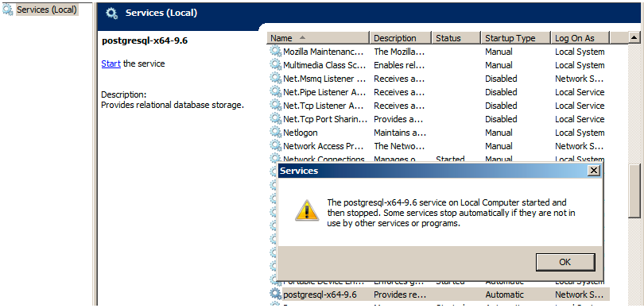Viewport: 644px width, 308px height.
Task: Sort by the Description column header
Action: point(401,38)
